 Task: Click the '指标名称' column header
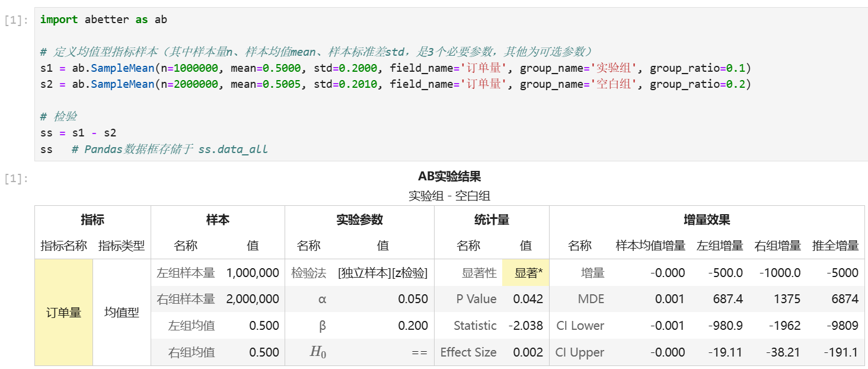coord(63,246)
